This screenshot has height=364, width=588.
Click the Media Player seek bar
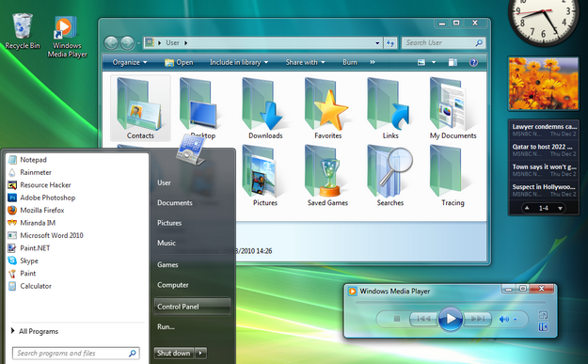(450, 302)
